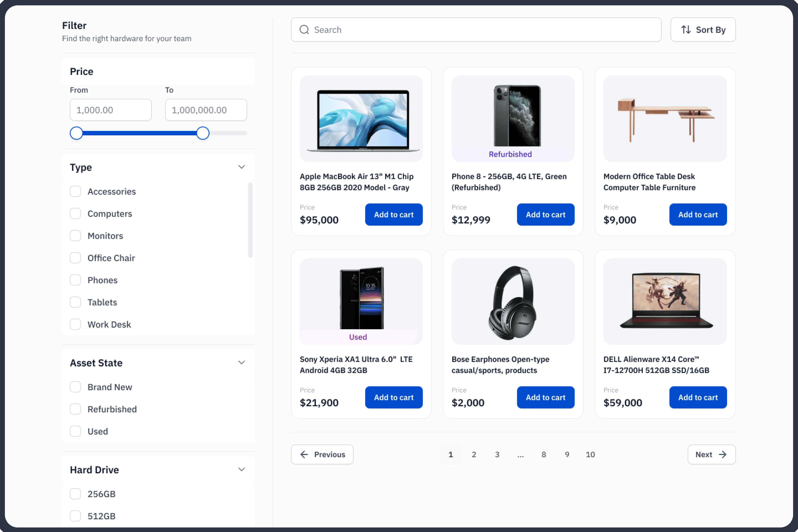The image size is (798, 532).
Task: Jump to page 10
Action: [x=590, y=454]
